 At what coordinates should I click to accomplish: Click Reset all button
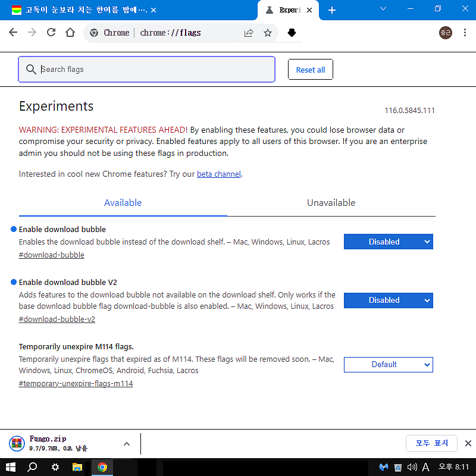click(310, 70)
